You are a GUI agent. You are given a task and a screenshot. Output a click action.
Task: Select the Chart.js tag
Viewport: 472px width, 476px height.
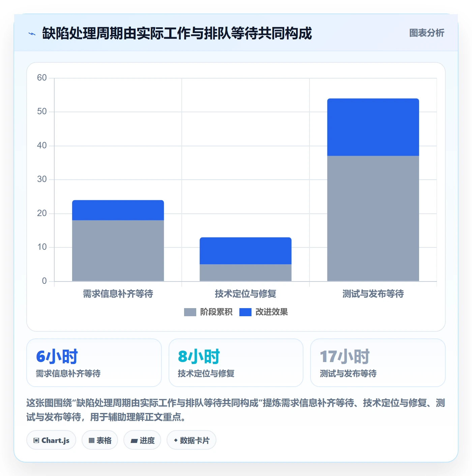[51, 440]
